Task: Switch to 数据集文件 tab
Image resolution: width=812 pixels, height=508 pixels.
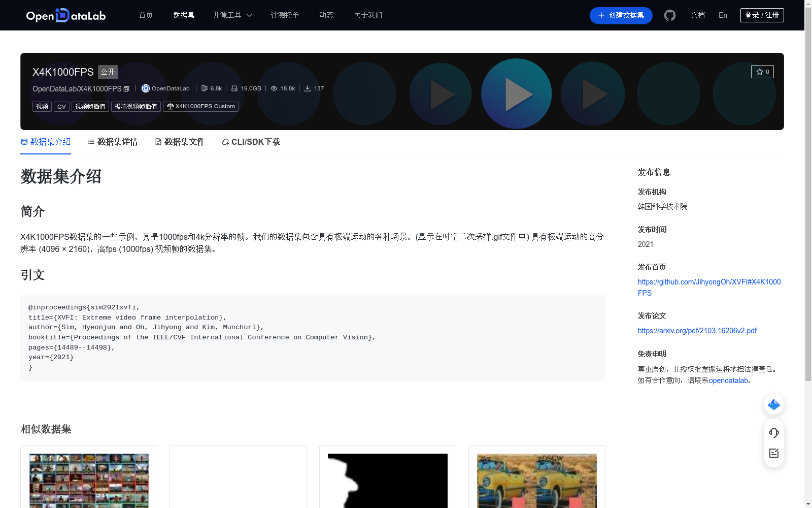Action: 180,142
